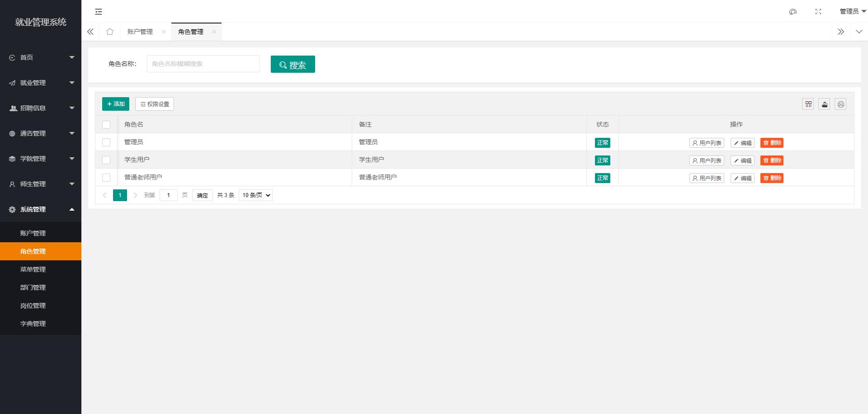Image resolution: width=868 pixels, height=414 pixels.
Task: Open the 管理员 user dropdown
Action: click(853, 11)
